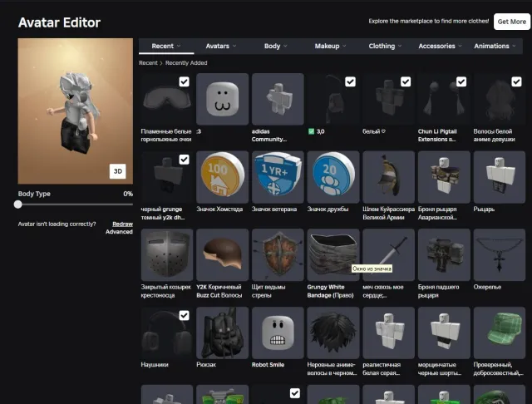Open the Makeup tab

[330, 46]
